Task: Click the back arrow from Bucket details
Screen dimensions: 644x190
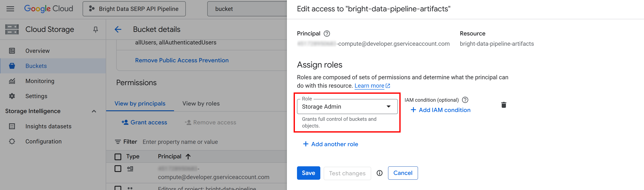Action: pos(118,29)
